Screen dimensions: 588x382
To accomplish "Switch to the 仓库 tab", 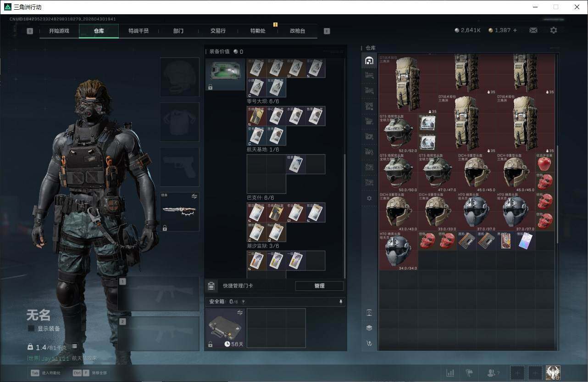I will coord(99,31).
